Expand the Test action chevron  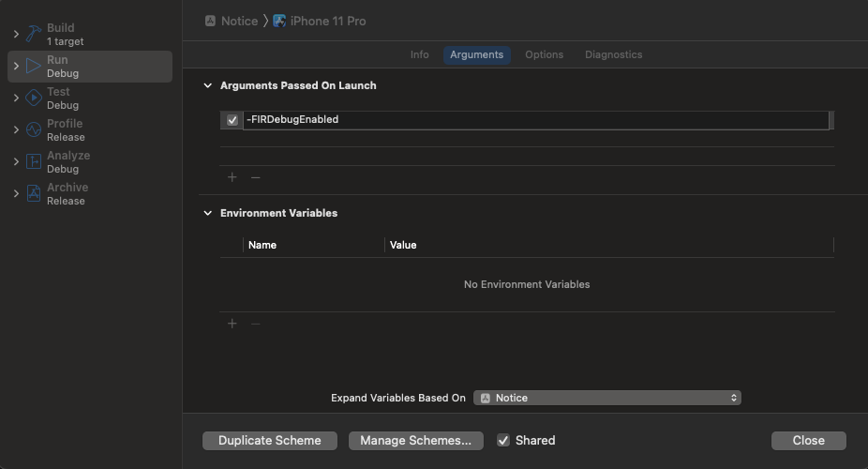16,98
